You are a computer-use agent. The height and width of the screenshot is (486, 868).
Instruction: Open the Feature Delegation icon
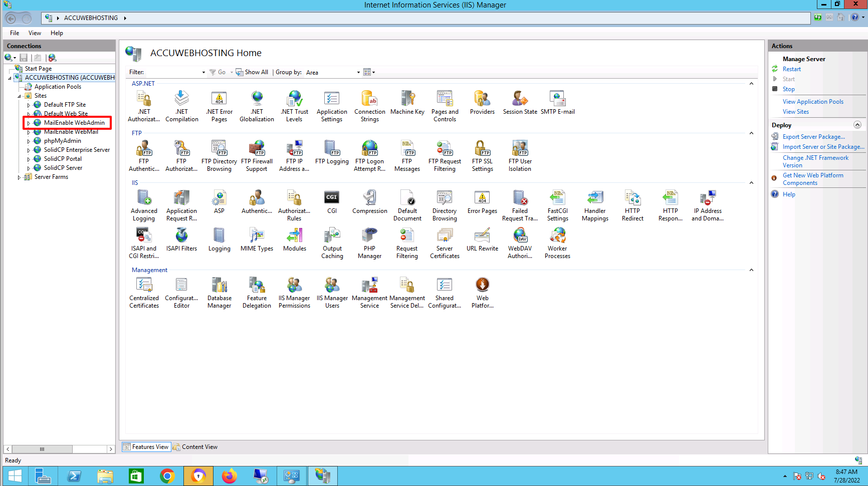coord(257,285)
